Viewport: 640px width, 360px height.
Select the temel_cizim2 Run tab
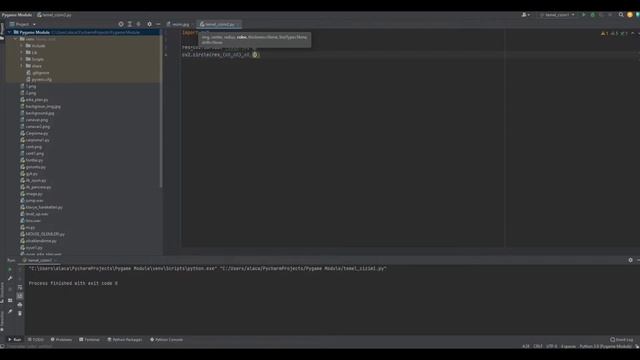tap(40, 260)
